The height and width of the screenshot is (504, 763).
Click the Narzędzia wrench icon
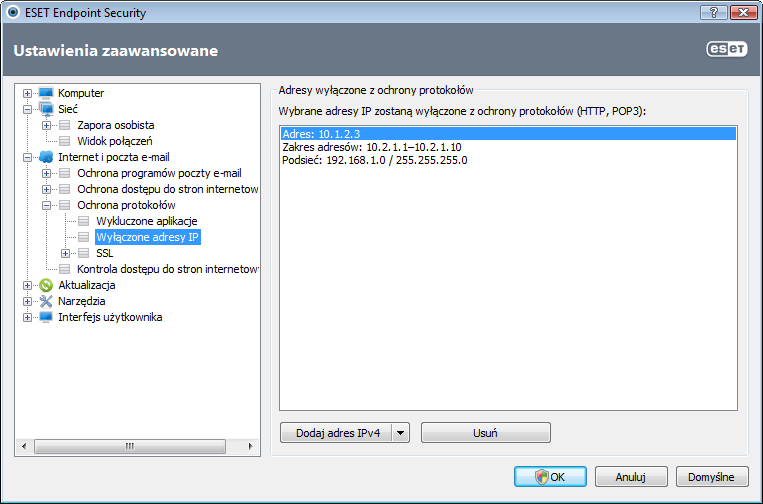tap(46, 301)
